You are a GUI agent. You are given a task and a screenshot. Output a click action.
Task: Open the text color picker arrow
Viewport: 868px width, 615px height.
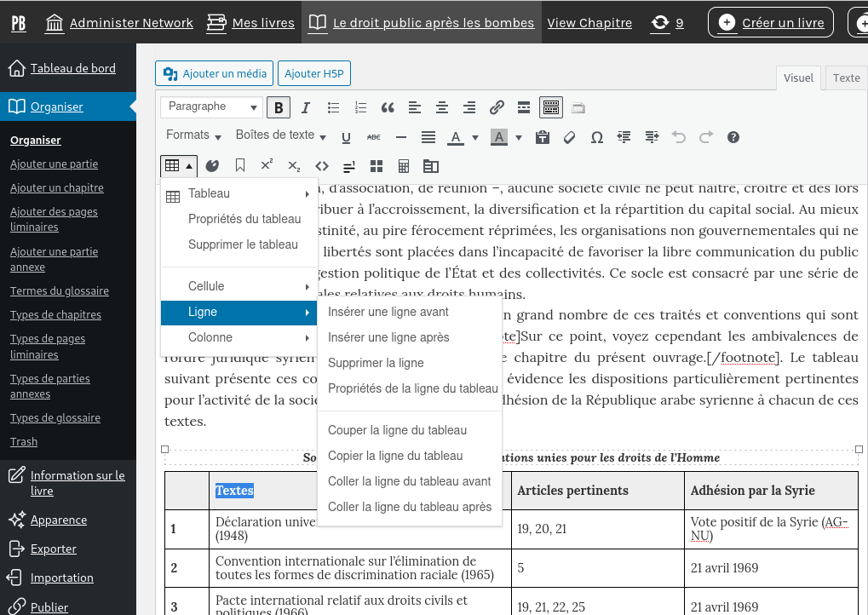point(475,137)
